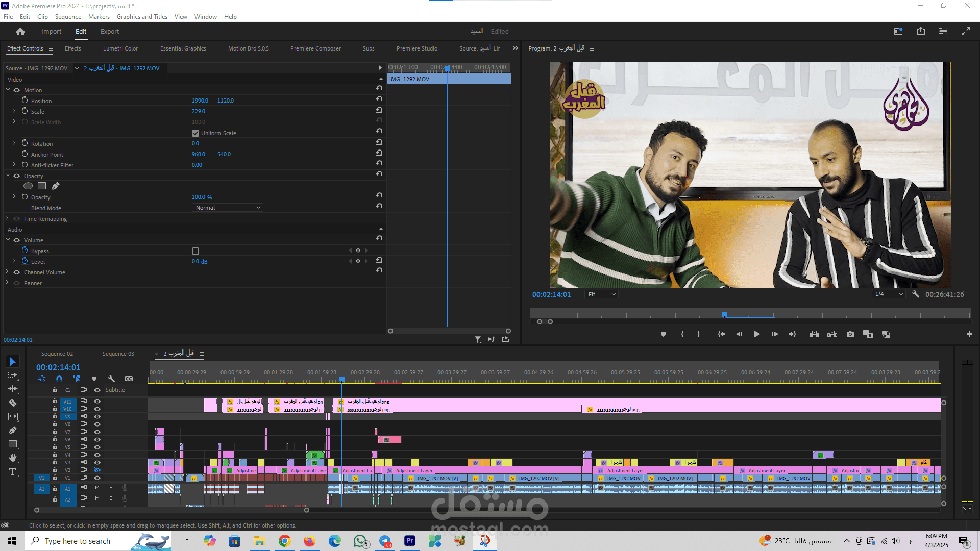
Task: Open timeline wrench display settings
Action: pos(111,379)
